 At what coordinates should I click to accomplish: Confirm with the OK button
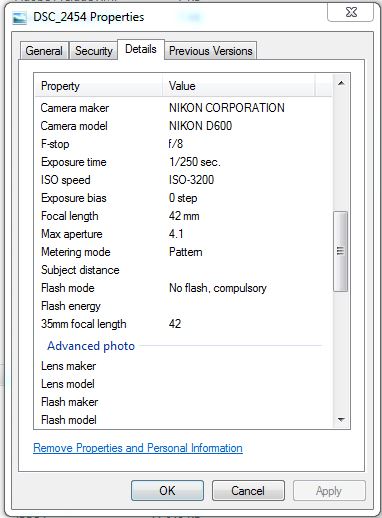tap(167, 490)
